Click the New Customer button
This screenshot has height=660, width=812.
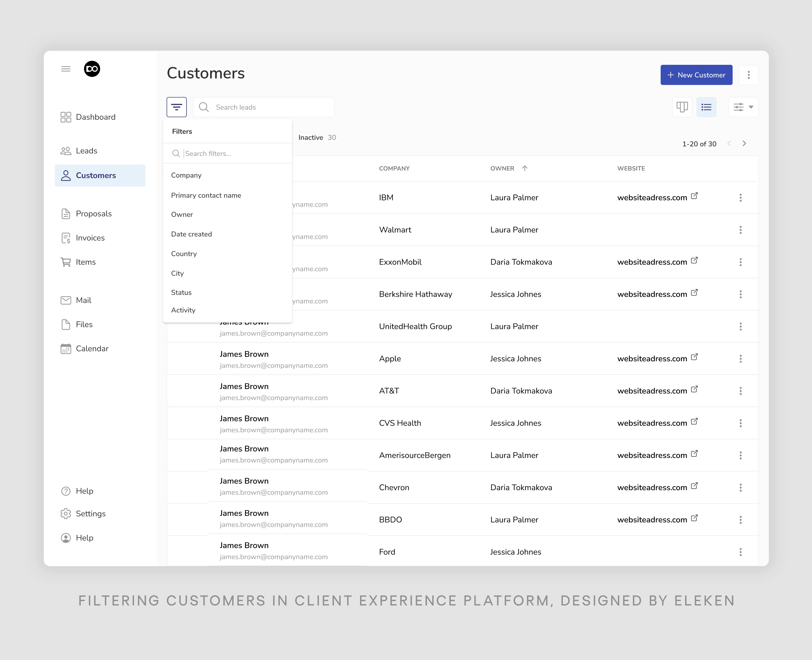click(x=696, y=75)
